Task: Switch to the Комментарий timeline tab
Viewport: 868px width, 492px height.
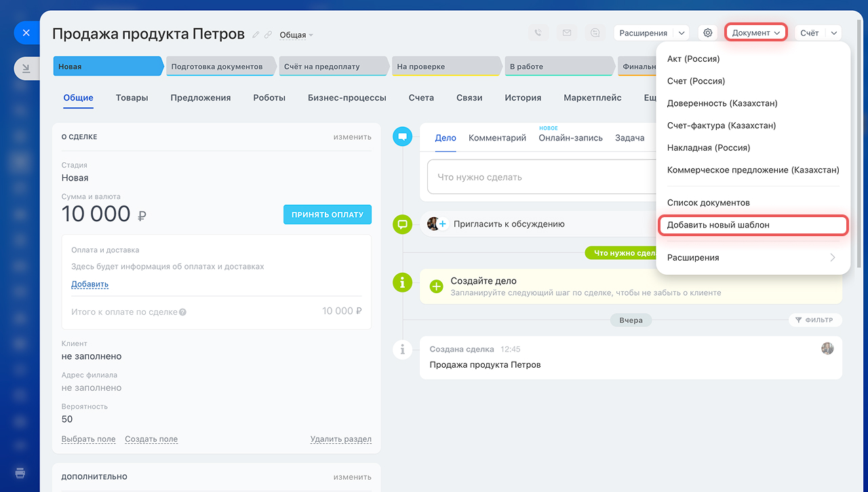Action: (x=497, y=138)
